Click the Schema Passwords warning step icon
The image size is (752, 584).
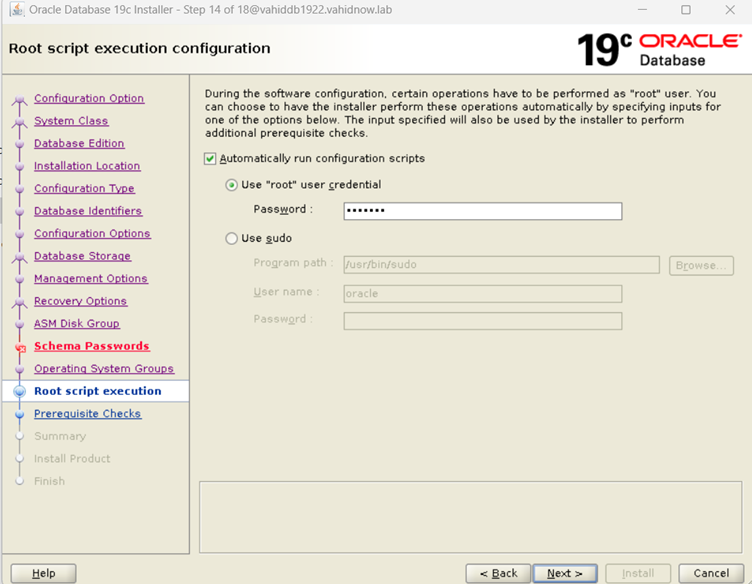click(19, 348)
